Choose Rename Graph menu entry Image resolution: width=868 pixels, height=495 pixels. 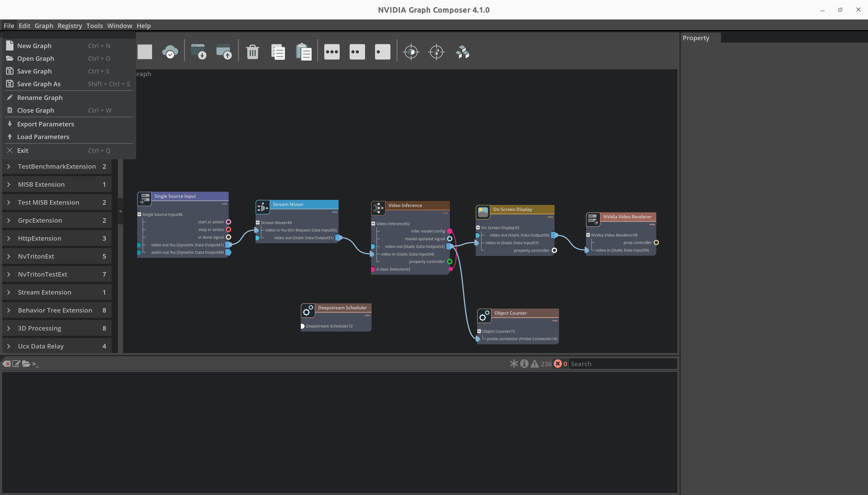click(69, 98)
